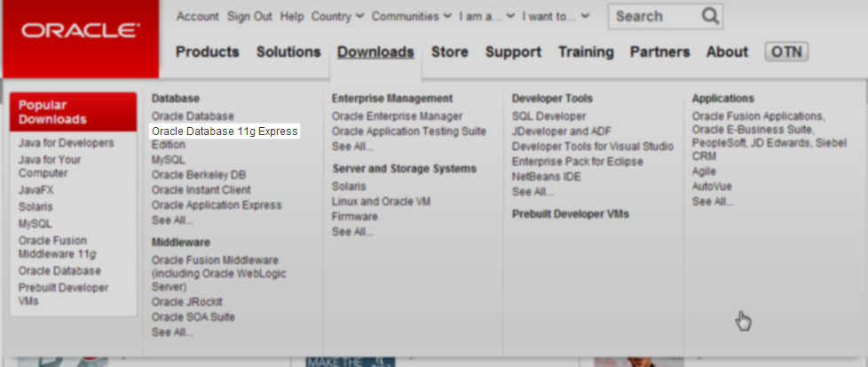868x367 pixels.
Task: Open the Partners menu
Action: [x=659, y=52]
